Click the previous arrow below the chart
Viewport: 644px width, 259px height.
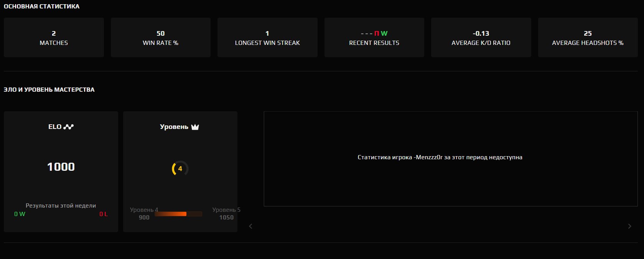coord(251,226)
